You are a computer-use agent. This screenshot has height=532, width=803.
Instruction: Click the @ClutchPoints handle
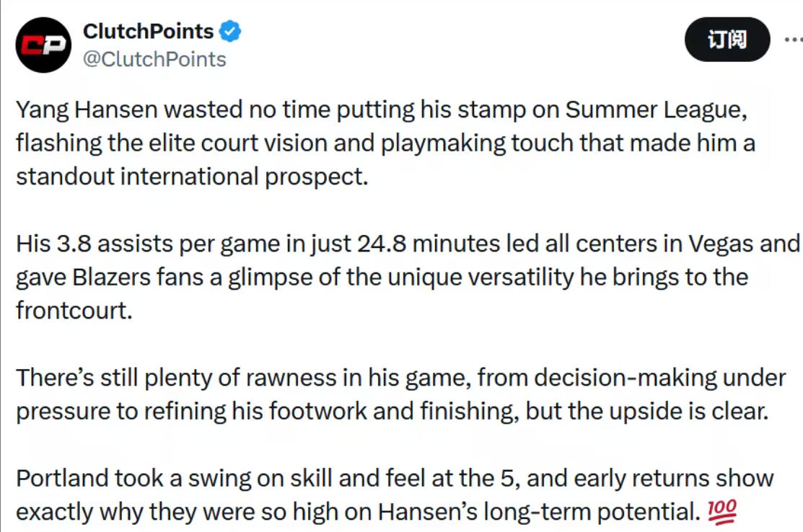click(154, 59)
